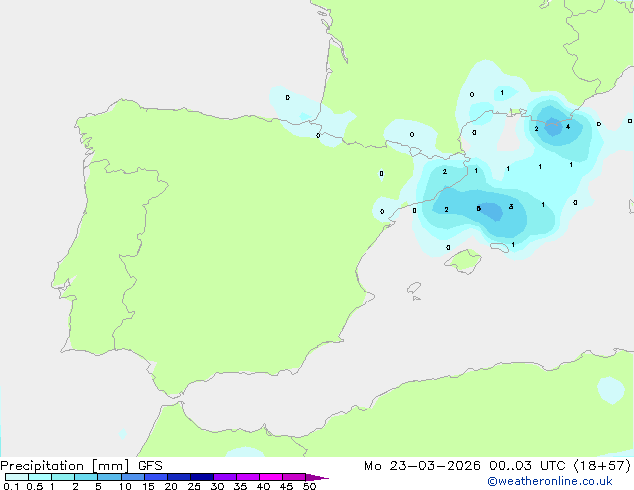Click the '50' legend scale label
The width and height of the screenshot is (634, 490).
point(309,486)
